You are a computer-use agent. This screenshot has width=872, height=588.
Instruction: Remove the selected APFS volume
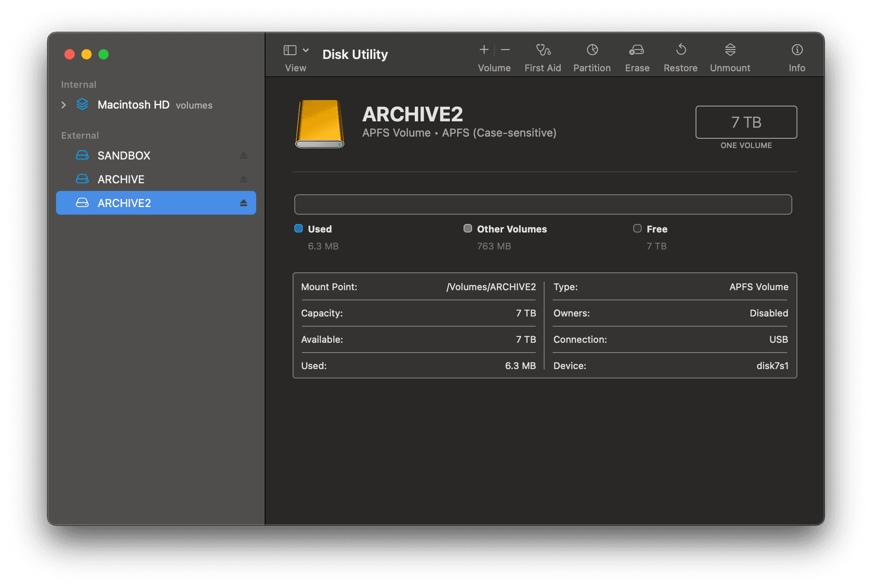click(505, 50)
